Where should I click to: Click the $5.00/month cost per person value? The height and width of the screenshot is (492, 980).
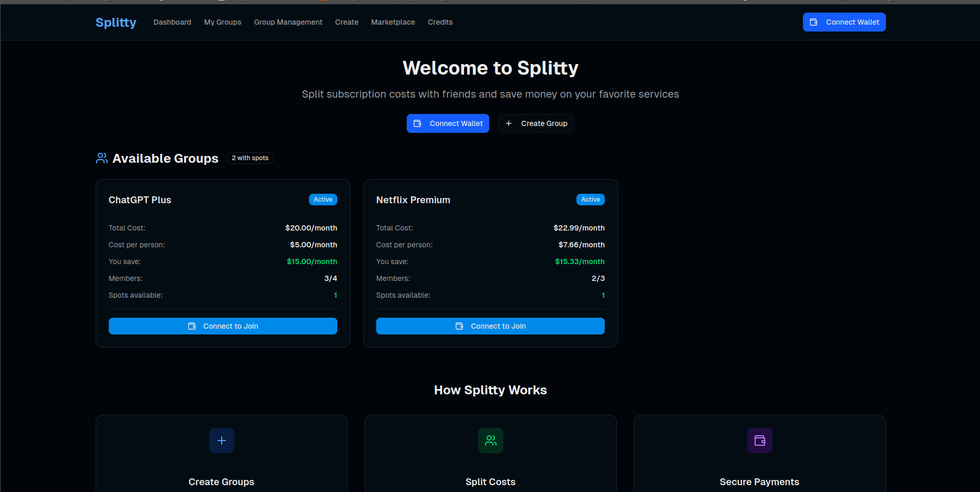(314, 245)
